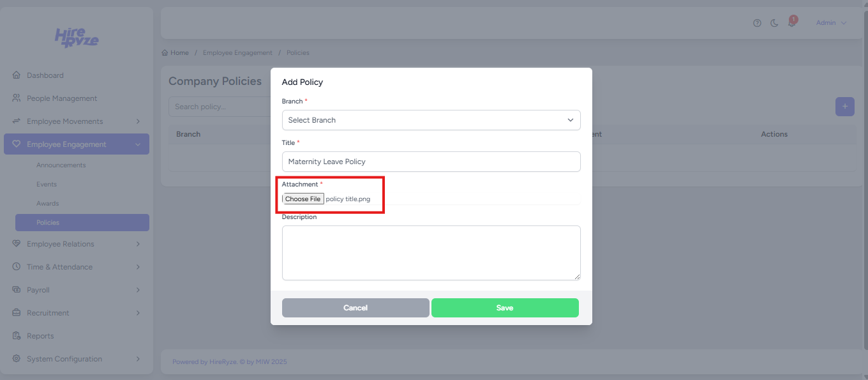868x380 pixels.
Task: Expand the System Configuration section
Action: pyautogui.click(x=138, y=359)
